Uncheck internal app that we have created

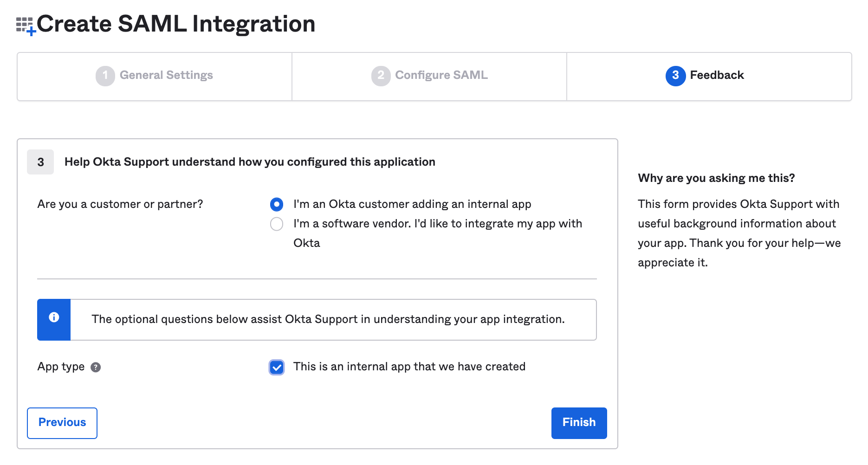click(x=277, y=367)
